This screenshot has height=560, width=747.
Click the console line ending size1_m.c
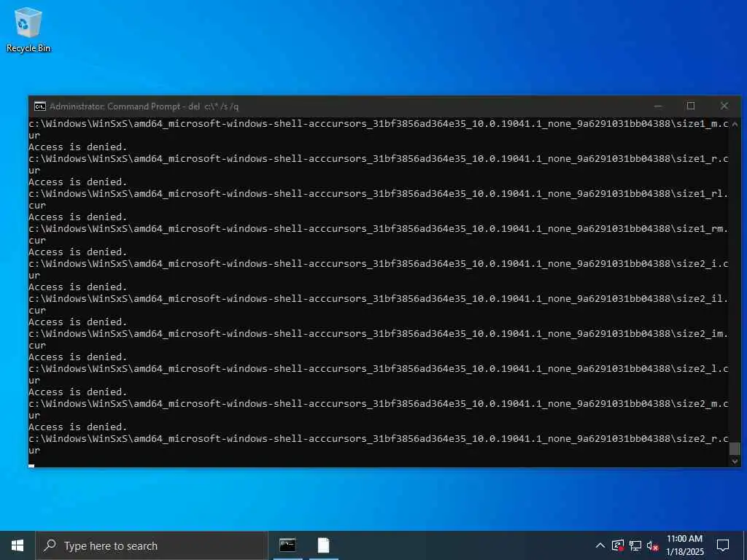pos(379,124)
